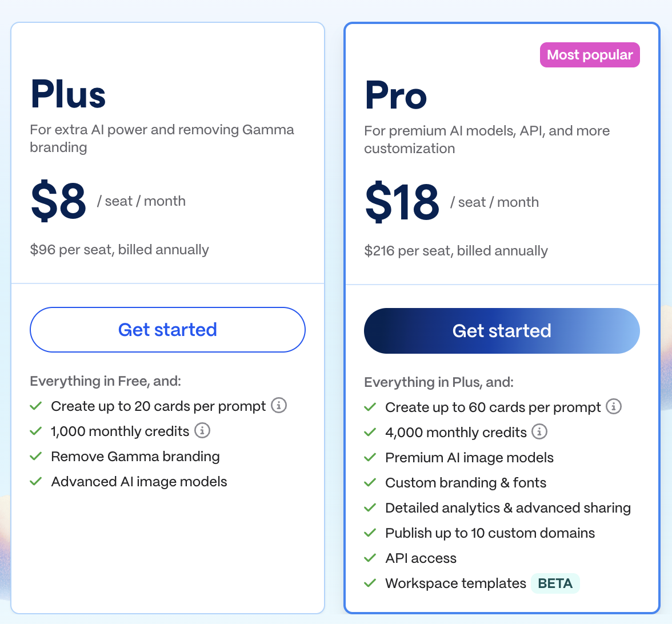Click the $18 per seat price
Screen dimensions: 672x624
[x=402, y=202]
